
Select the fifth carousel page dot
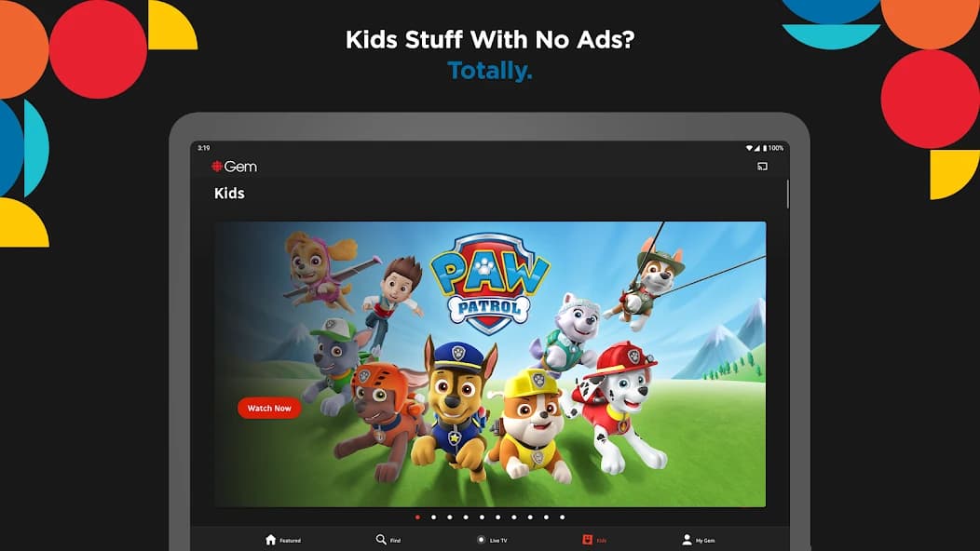[x=482, y=517]
